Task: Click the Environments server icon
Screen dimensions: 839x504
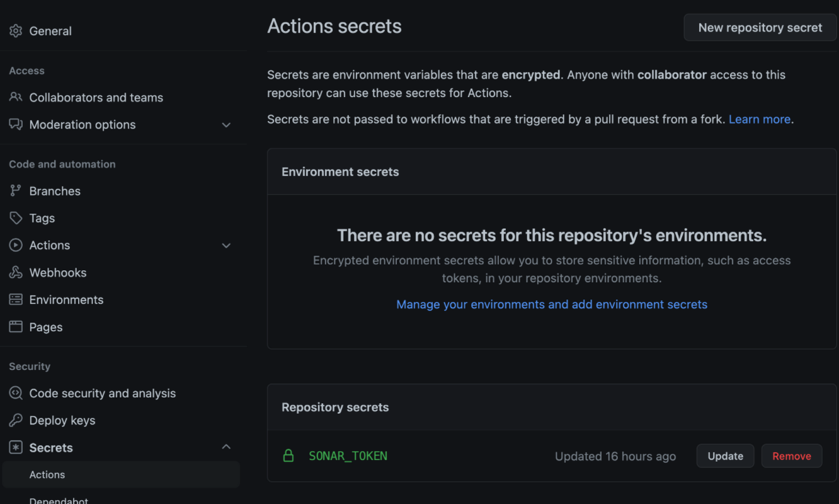Action: click(x=16, y=300)
